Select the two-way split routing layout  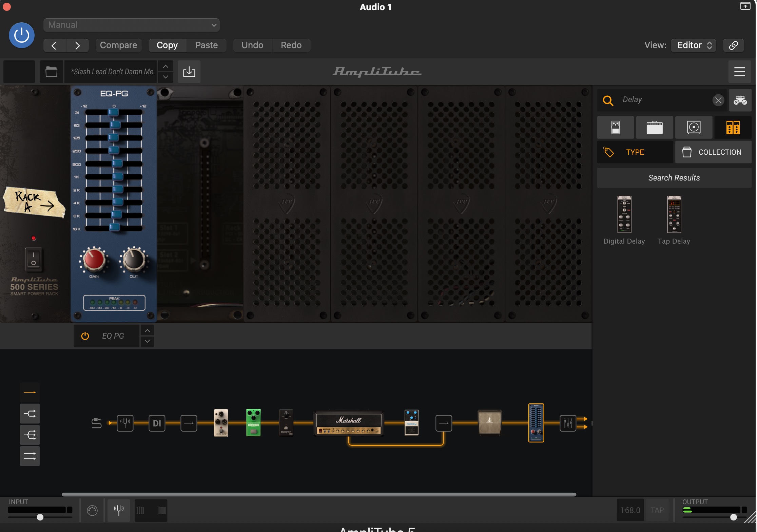pyautogui.click(x=30, y=414)
